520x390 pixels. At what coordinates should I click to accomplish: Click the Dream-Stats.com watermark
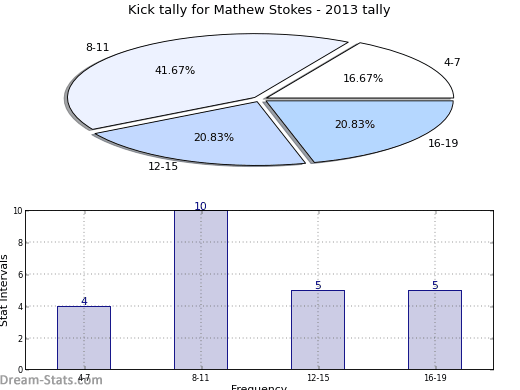pos(51,380)
